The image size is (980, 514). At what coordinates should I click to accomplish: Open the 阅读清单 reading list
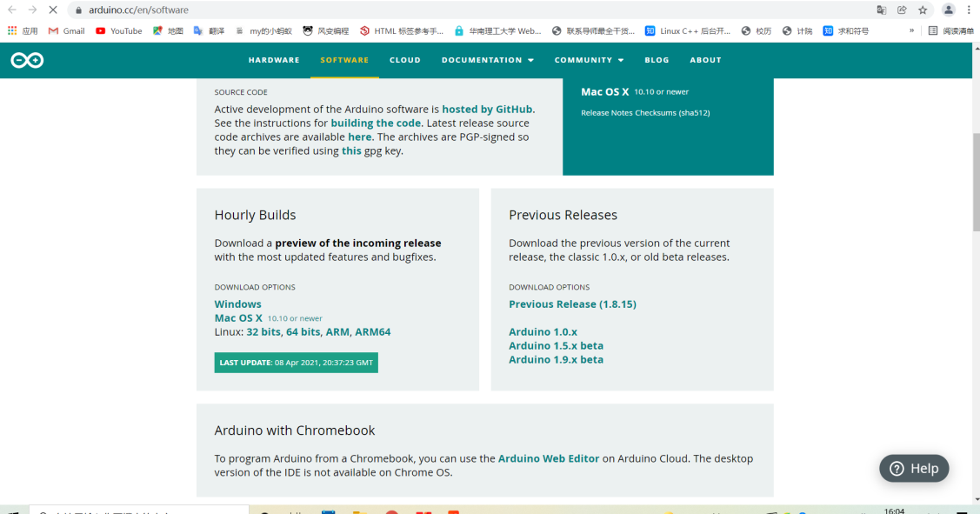click(x=950, y=30)
